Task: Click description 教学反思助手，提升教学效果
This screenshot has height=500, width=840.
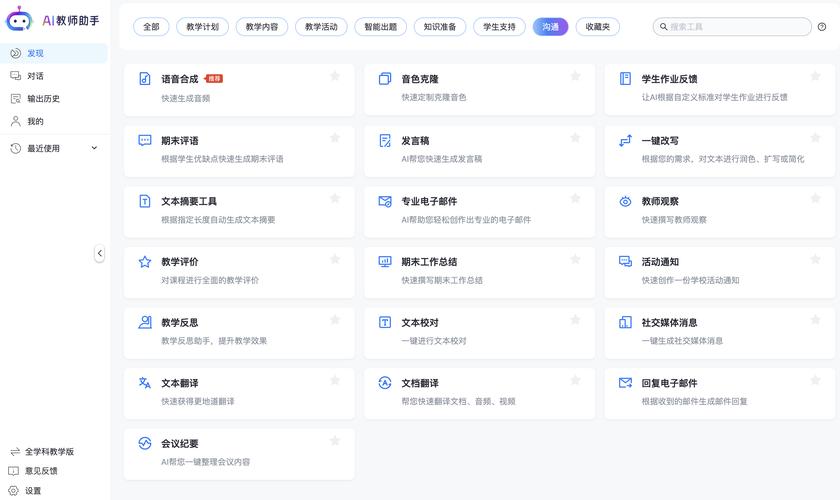Action: click(214, 340)
